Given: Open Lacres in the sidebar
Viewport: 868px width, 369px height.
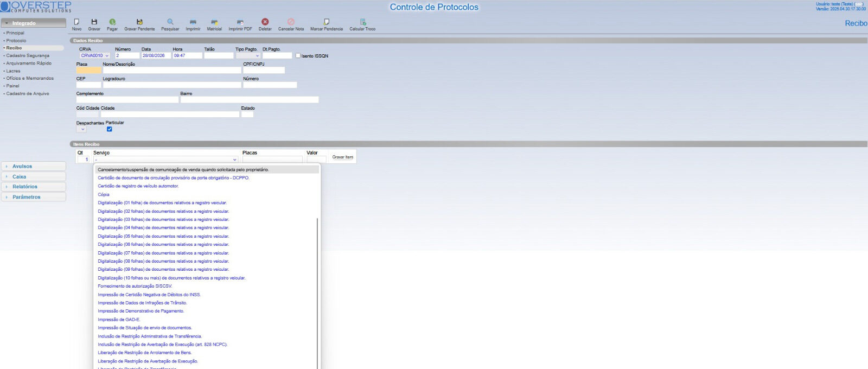Looking at the screenshot, I should pos(13,71).
